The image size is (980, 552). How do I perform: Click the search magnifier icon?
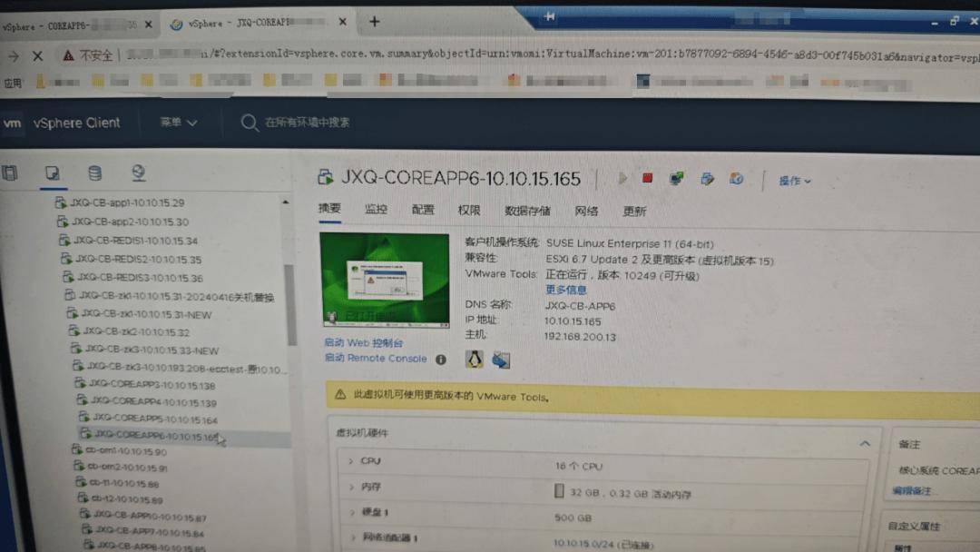[x=250, y=123]
